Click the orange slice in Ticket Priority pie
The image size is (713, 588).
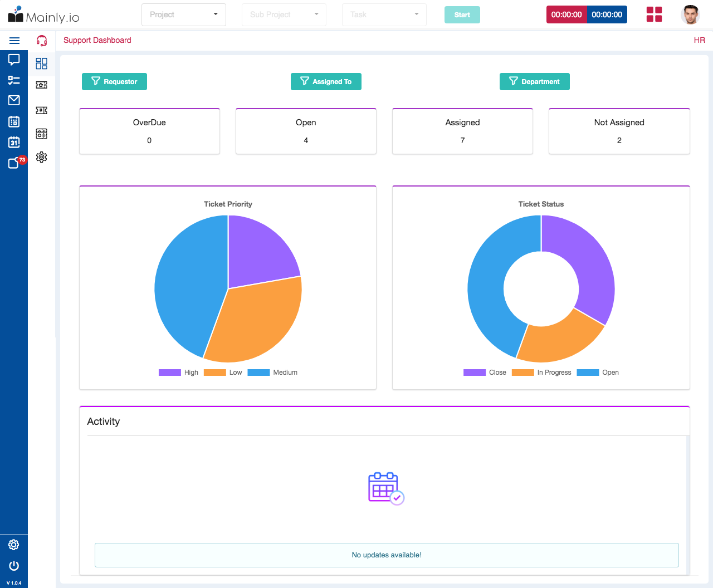[257, 322]
